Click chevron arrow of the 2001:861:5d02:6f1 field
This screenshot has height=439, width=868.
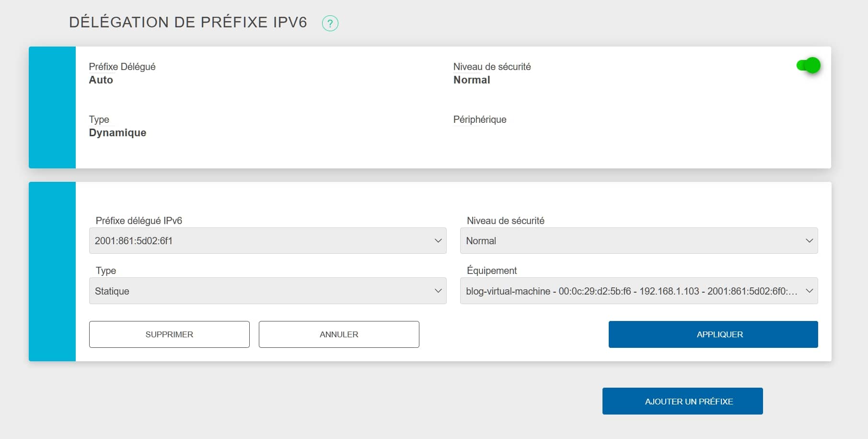click(438, 241)
